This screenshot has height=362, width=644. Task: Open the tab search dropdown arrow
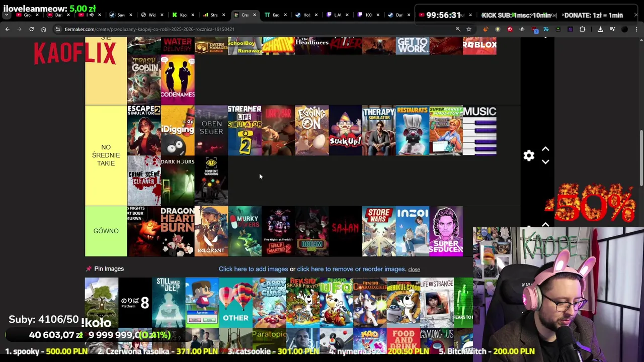tap(7, 15)
